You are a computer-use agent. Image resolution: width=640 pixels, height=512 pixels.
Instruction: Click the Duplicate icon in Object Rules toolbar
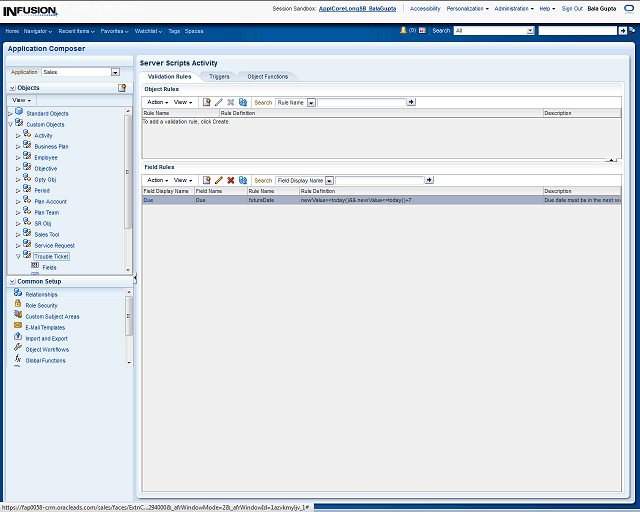[x=243, y=102]
